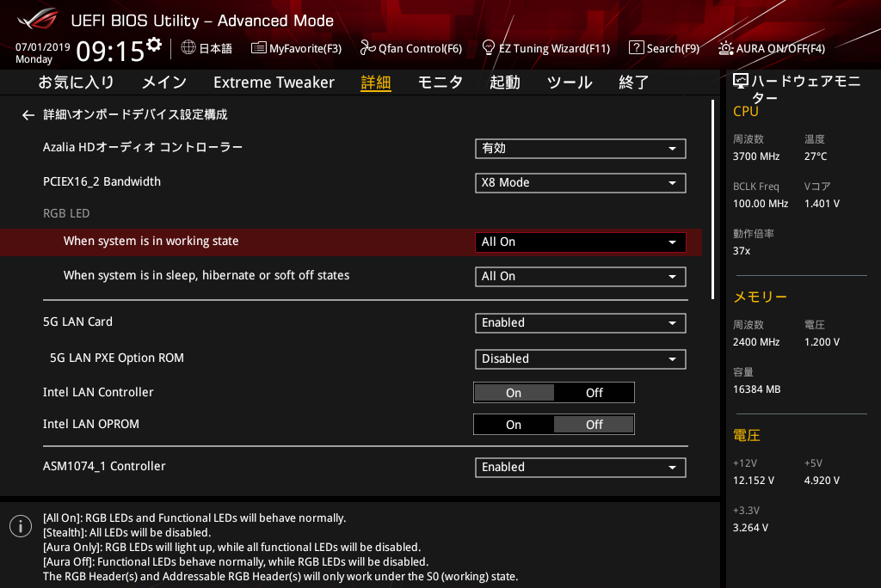Open MyFavorite(F3) list icon
This screenshot has height=588, width=881.
coord(258,48)
